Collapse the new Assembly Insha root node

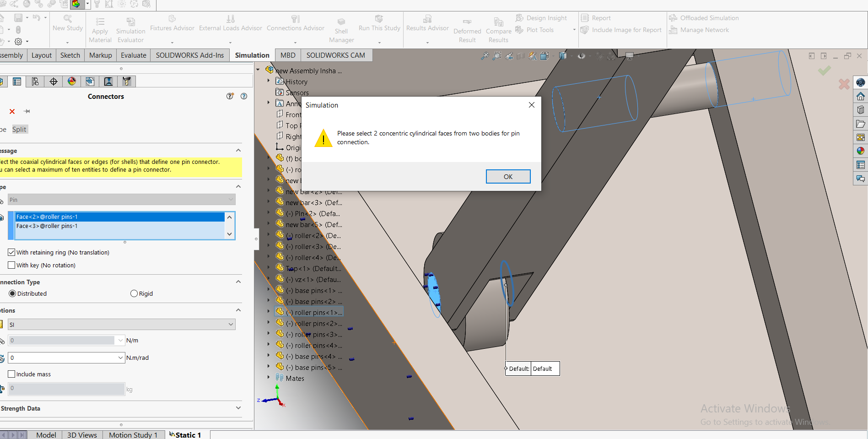pos(258,70)
